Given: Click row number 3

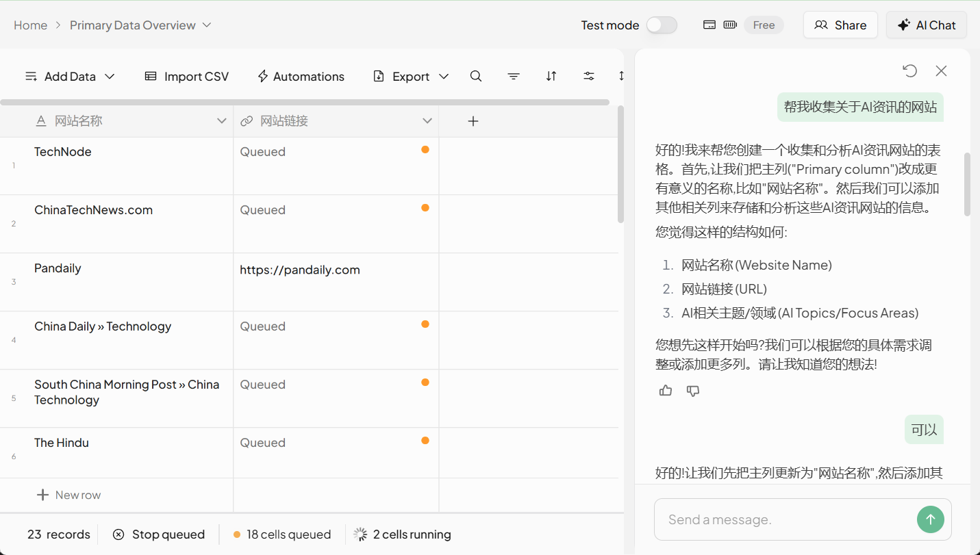Looking at the screenshot, I should (14, 282).
